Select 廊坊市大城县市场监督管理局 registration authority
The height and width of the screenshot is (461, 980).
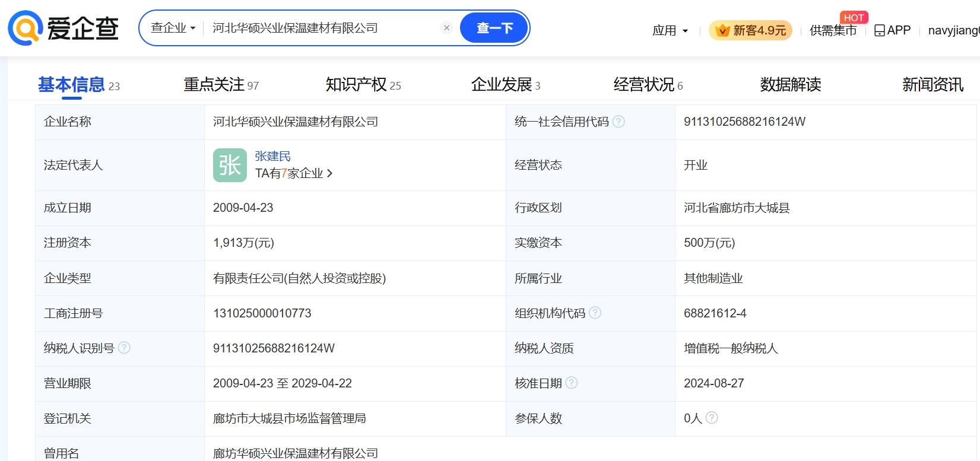point(289,418)
